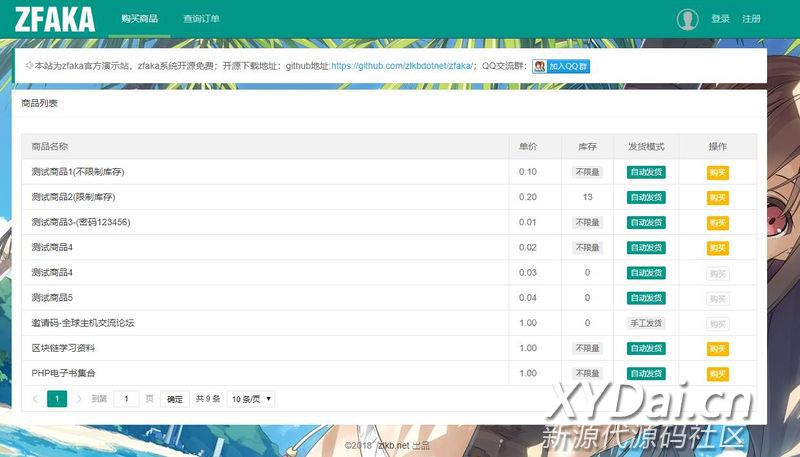Click price 0.10
Viewport: 800px width, 457px height.
(528, 172)
